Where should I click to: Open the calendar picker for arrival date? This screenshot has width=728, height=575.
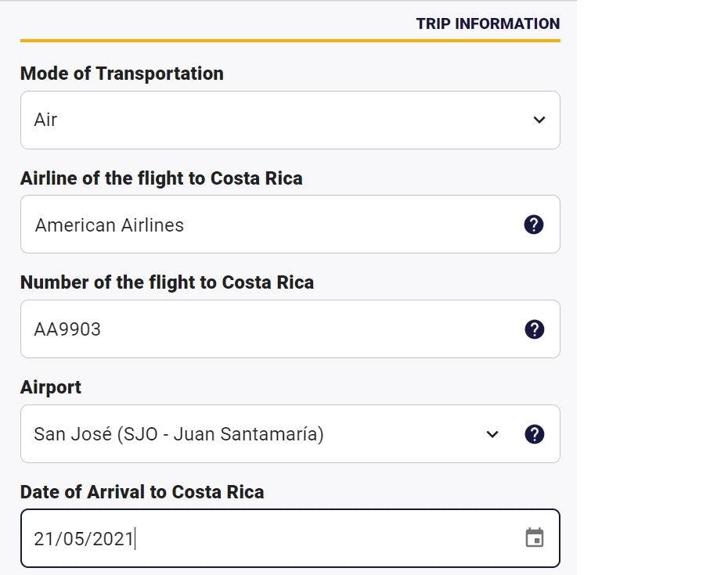click(x=535, y=538)
